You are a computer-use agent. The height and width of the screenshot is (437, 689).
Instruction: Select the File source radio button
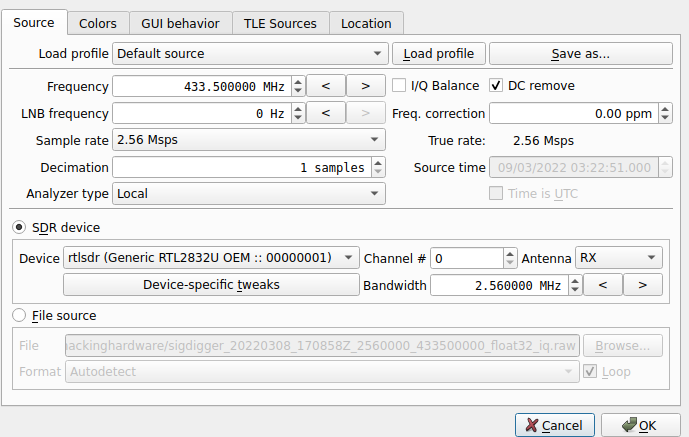(x=20, y=316)
